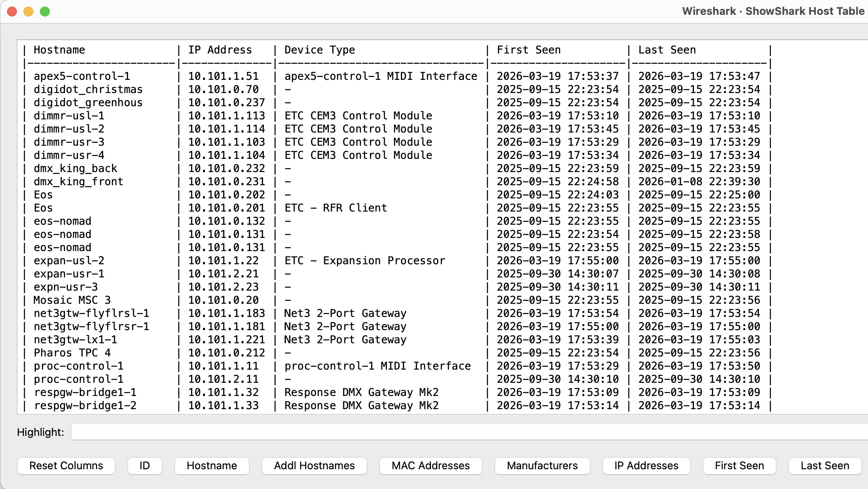Click First Seen value 2025-09-15 22:24:58
The height and width of the screenshot is (489, 868).
(x=558, y=182)
